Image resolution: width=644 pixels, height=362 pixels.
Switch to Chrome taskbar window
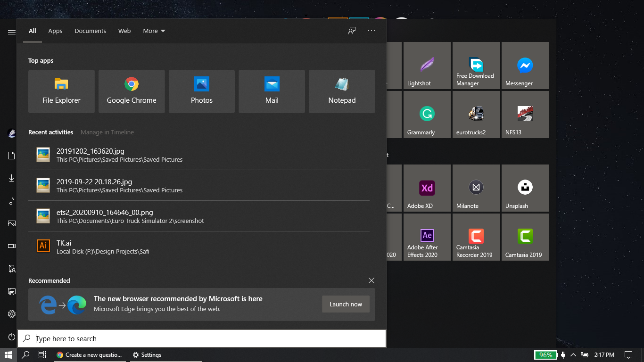tap(90, 355)
